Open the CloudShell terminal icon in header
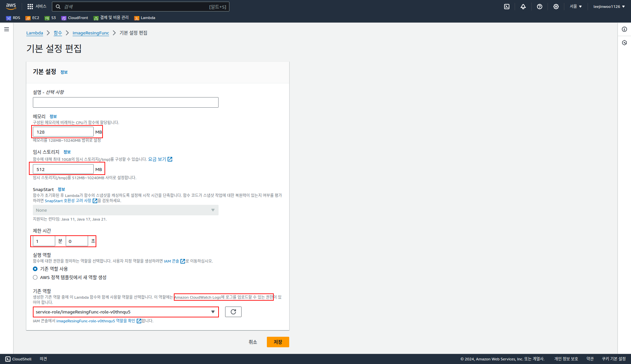 click(x=507, y=7)
